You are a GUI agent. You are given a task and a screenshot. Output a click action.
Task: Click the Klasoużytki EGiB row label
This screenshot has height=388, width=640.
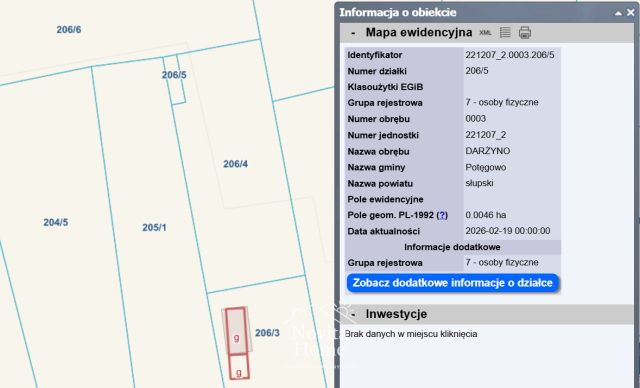(x=385, y=87)
